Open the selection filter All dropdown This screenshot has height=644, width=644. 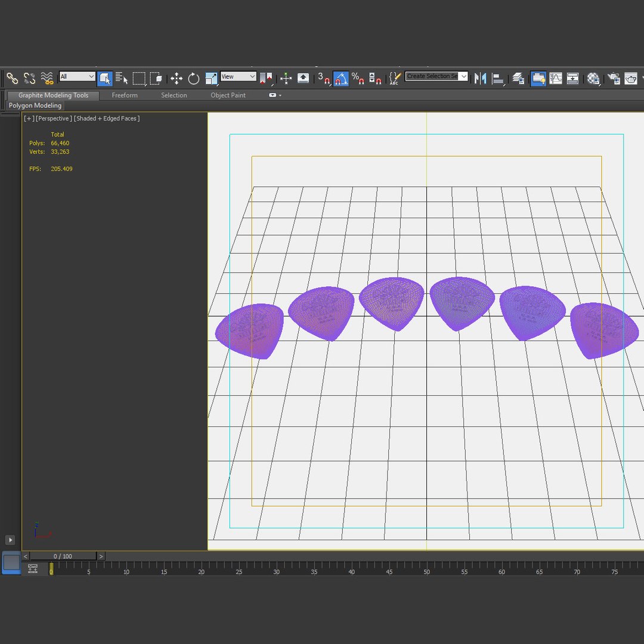[x=77, y=76]
